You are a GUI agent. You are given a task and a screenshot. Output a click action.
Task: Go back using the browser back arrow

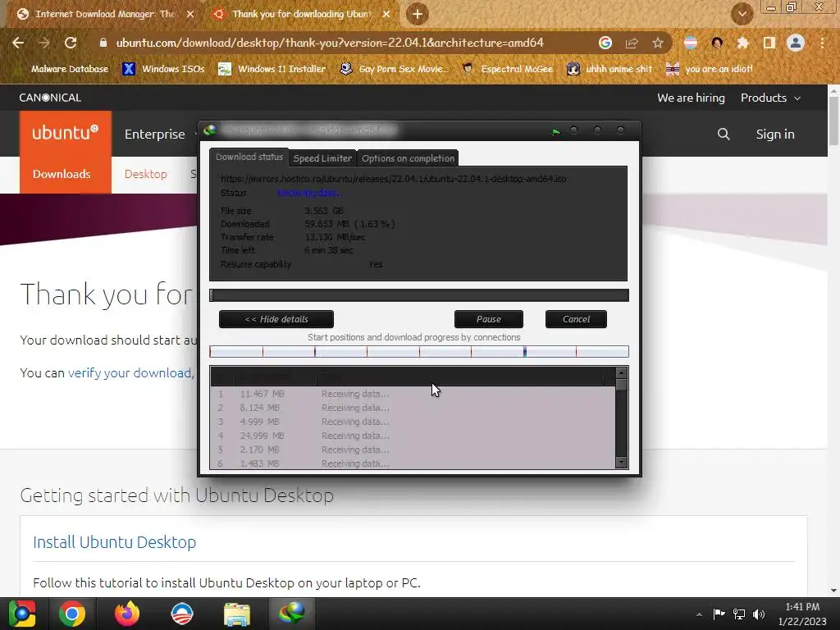point(18,43)
